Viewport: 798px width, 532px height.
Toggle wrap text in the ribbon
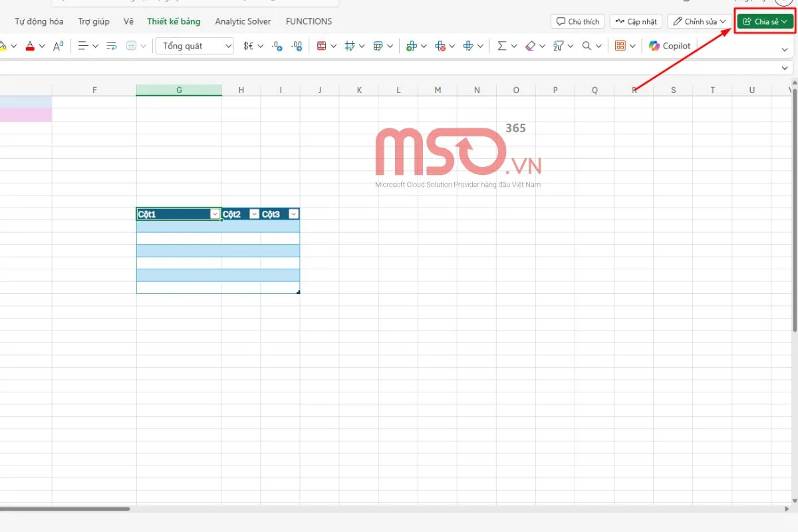[x=112, y=46]
